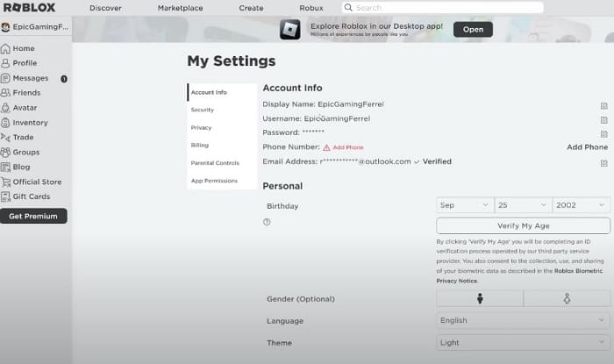Edit Username with pencil icon
The image size is (614, 364).
point(603,120)
